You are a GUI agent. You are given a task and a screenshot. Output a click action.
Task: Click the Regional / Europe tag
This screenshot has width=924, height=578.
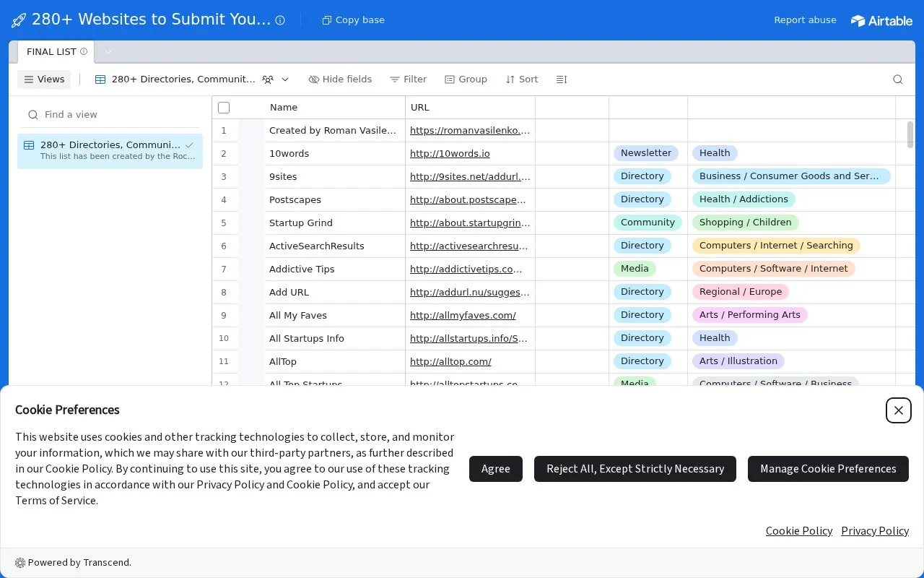[741, 292]
